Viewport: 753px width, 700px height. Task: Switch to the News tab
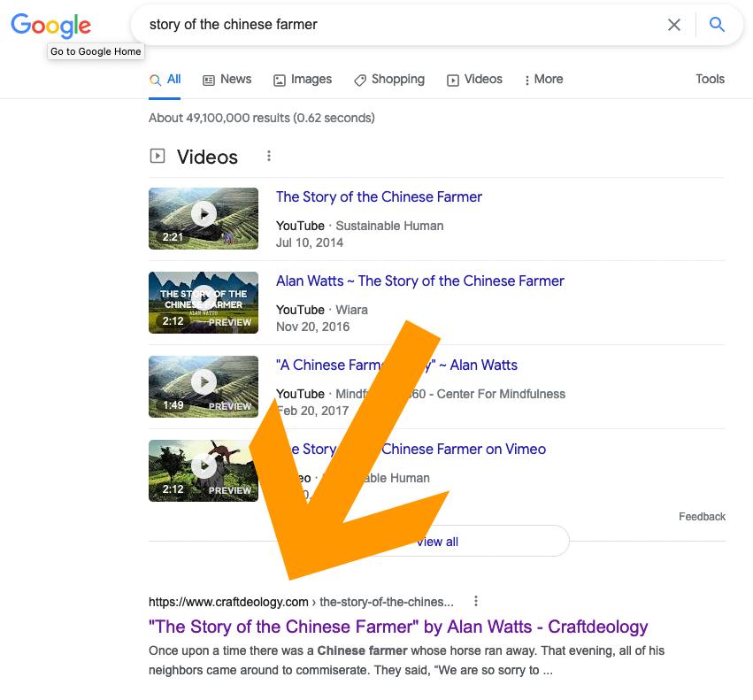pyautogui.click(x=227, y=79)
